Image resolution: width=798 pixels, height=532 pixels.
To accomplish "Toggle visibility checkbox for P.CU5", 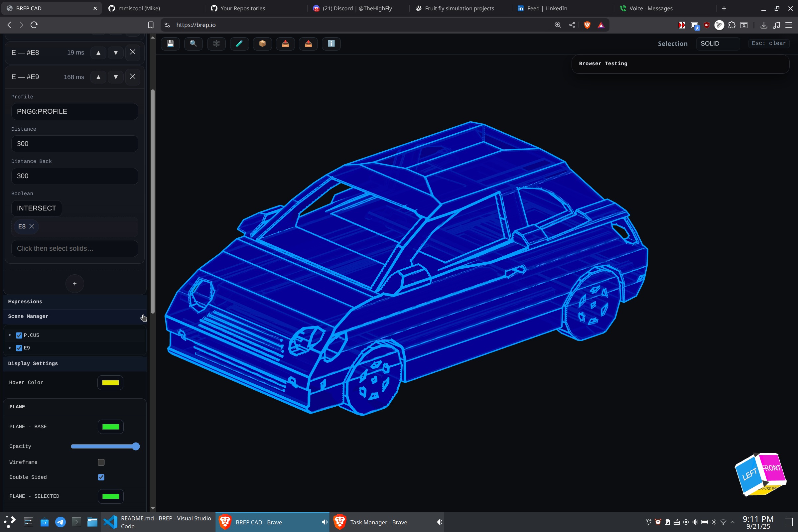I will 19,335.
